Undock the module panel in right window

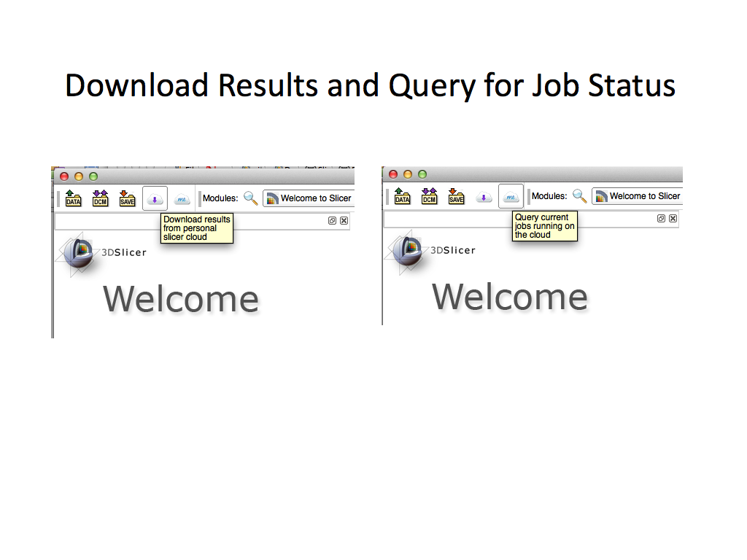(662, 218)
